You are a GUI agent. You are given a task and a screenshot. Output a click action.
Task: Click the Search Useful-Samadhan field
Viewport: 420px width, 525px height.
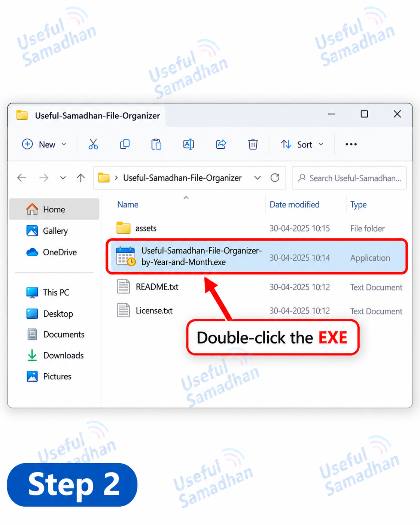click(349, 178)
